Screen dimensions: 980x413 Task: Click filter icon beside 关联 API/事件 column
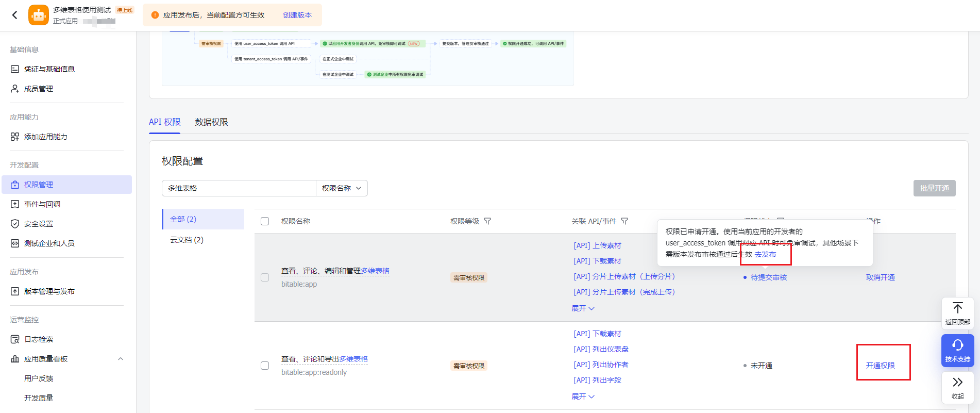click(x=624, y=221)
